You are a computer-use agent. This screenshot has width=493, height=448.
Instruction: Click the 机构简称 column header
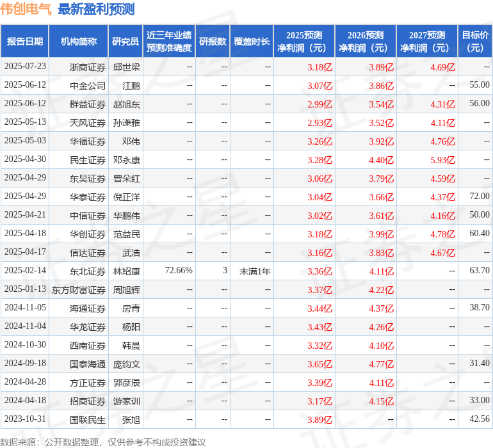(x=79, y=42)
